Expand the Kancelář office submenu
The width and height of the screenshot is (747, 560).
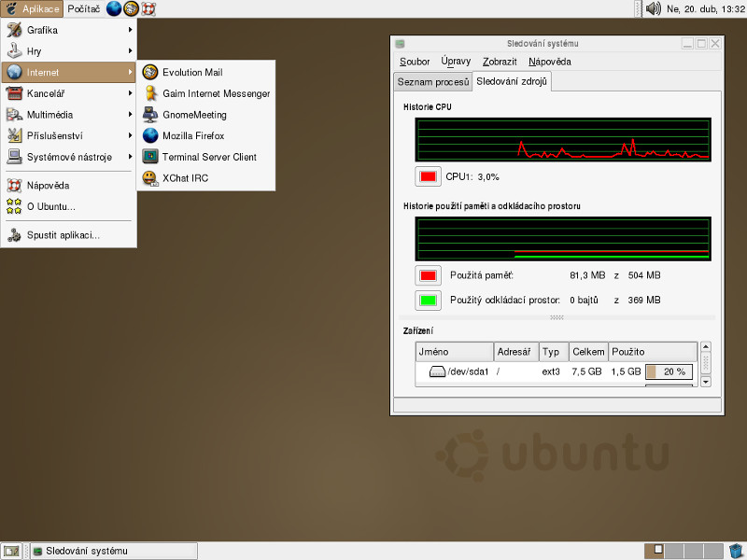tap(69, 93)
